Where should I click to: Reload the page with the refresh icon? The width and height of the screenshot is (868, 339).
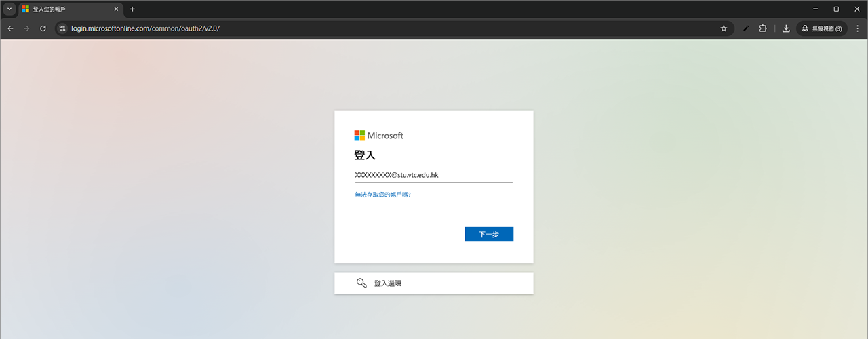pos(43,28)
